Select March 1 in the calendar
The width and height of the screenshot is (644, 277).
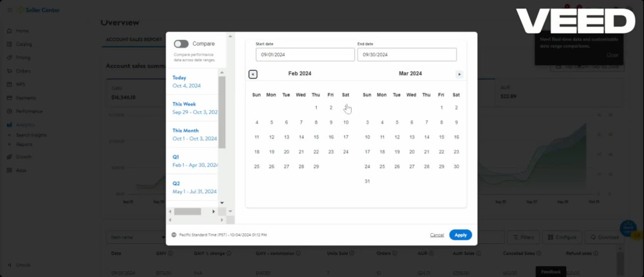pos(442,108)
